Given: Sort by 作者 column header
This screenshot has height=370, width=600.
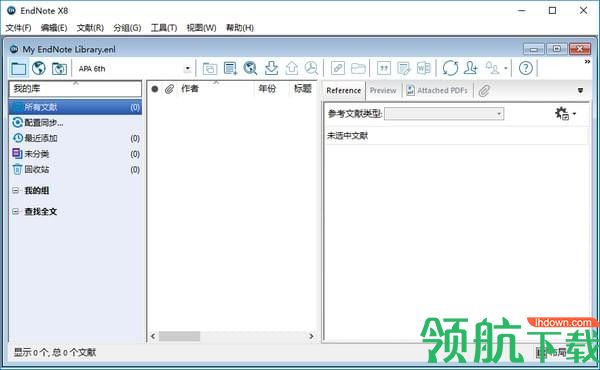Looking at the screenshot, I should click(x=190, y=89).
